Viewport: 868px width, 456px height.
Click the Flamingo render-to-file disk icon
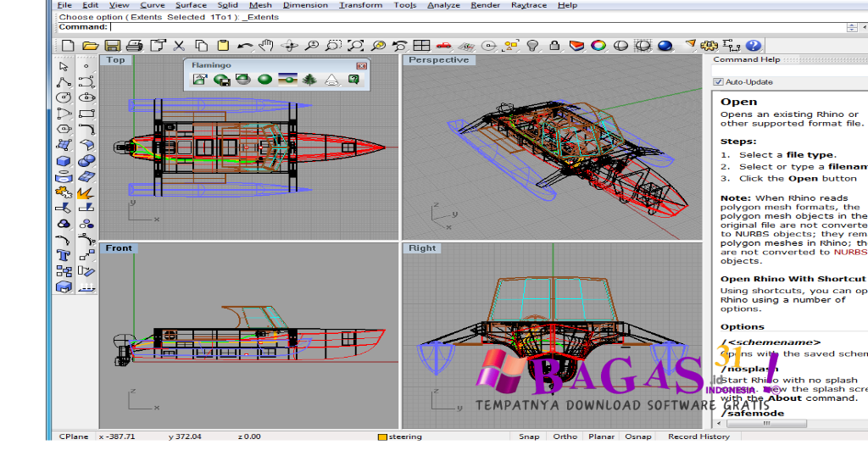tap(222, 81)
